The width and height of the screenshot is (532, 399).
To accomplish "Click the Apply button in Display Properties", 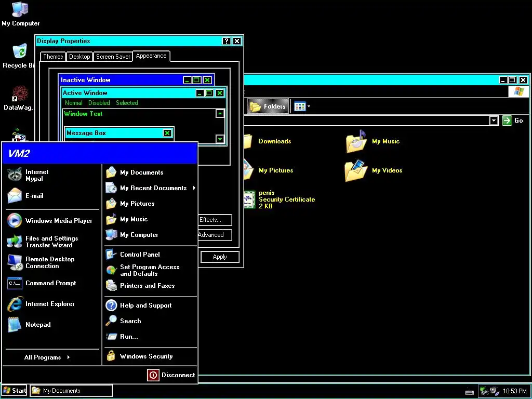I will click(x=220, y=257).
